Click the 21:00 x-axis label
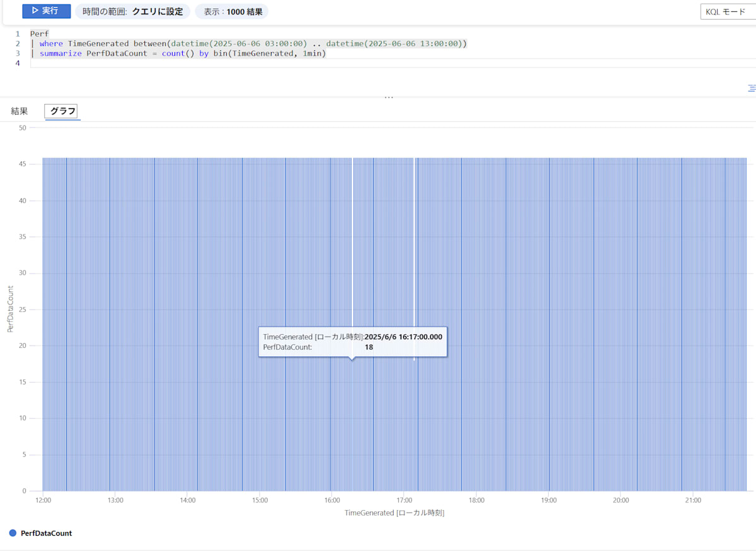Image resolution: width=756 pixels, height=551 pixels. [x=693, y=501]
